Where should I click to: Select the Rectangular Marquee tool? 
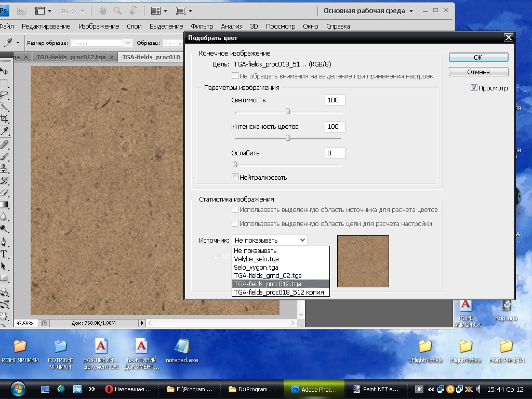[4, 83]
